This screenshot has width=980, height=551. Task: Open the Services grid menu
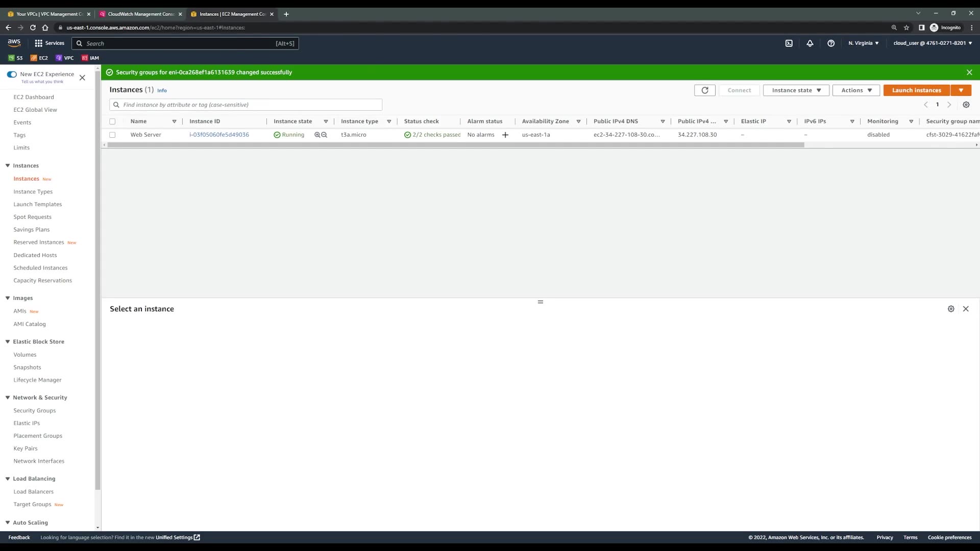(39, 43)
